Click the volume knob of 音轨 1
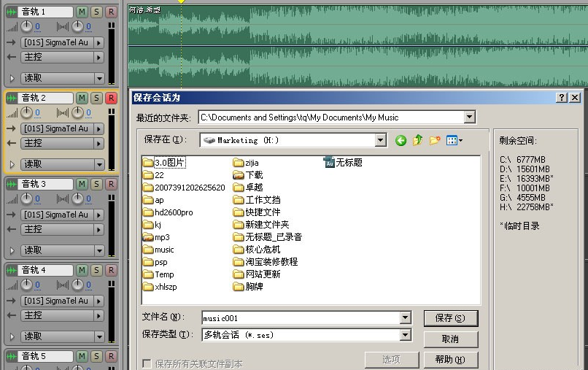Screen dimensions: 588x370 pos(26,26)
